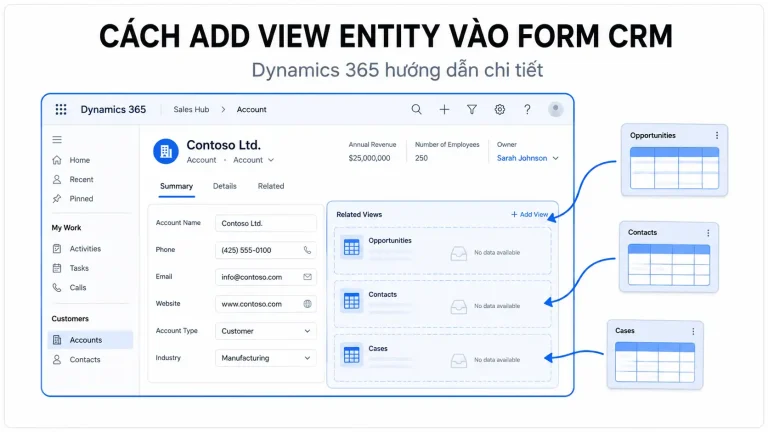This screenshot has width=768, height=432.
Task: Click the Opportunities view title in Related Views
Action: (390, 240)
